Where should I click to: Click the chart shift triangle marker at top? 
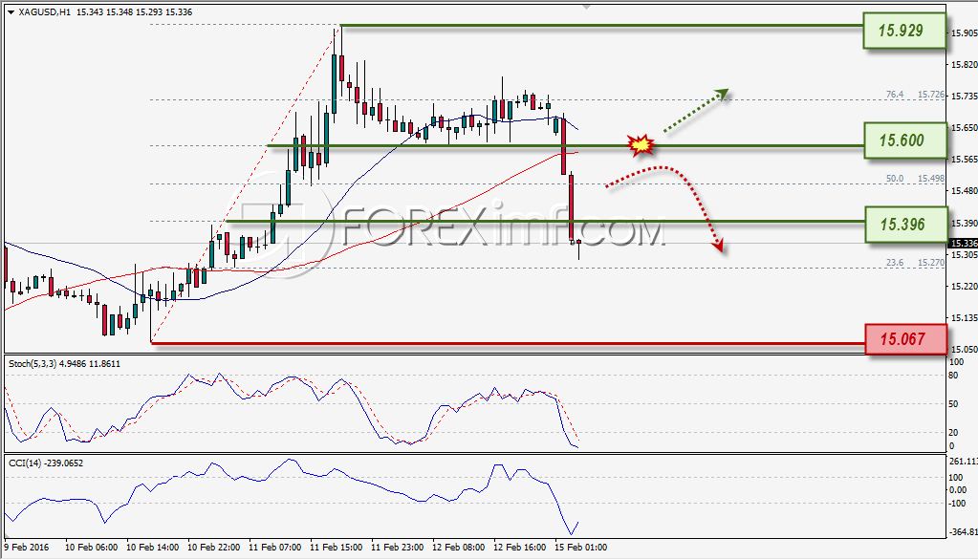tap(586, 7)
